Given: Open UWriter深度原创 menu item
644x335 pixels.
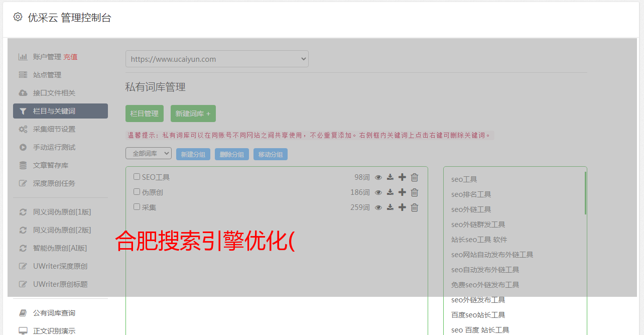Looking at the screenshot, I should click(x=60, y=266).
